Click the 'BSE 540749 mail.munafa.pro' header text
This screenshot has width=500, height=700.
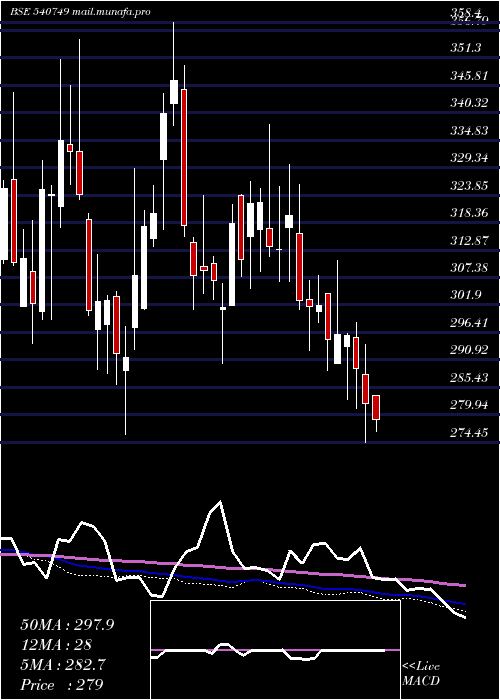[80, 12]
